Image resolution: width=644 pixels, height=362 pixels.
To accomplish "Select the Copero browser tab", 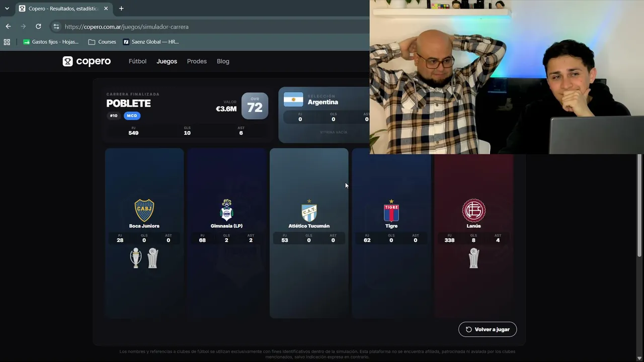I will point(63,9).
